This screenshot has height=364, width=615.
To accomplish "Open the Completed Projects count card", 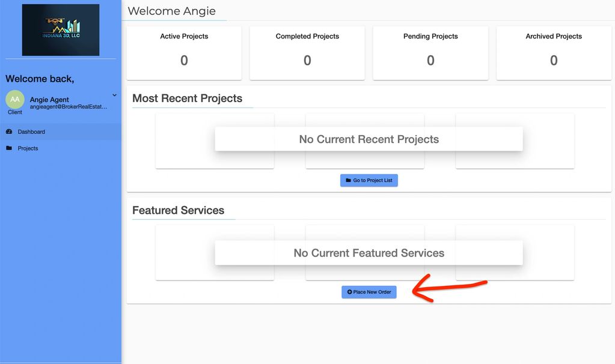I will point(307,53).
